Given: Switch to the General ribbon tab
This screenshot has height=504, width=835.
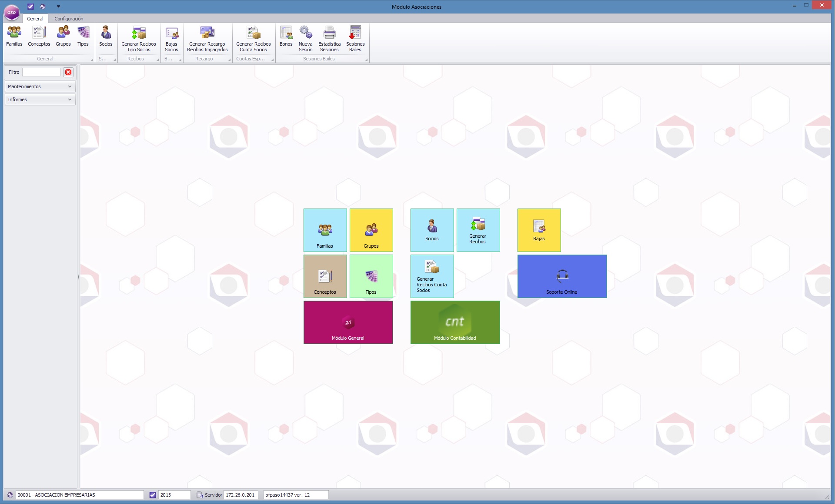Looking at the screenshot, I should click(35, 19).
